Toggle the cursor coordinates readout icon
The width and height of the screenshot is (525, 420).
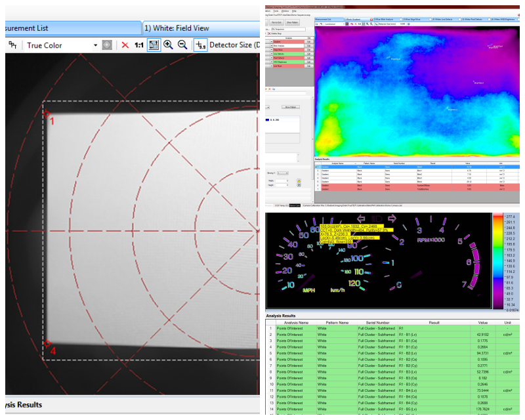click(200, 45)
